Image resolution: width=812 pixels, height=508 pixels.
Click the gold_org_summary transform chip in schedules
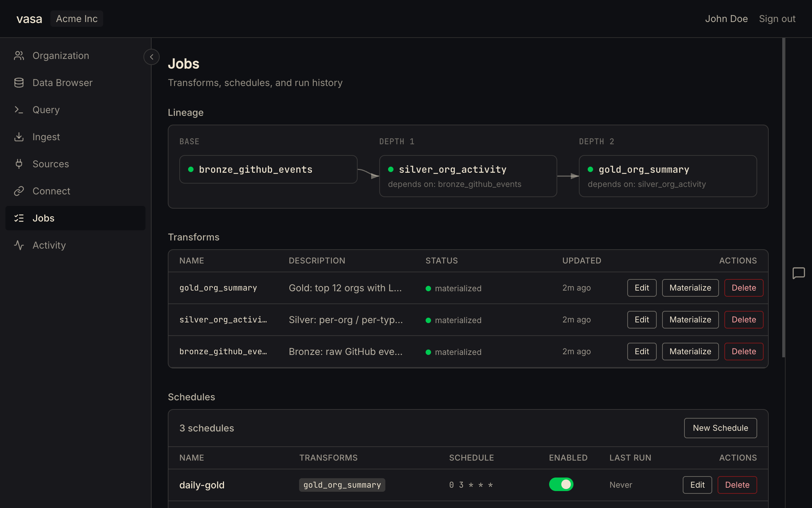coord(342,485)
